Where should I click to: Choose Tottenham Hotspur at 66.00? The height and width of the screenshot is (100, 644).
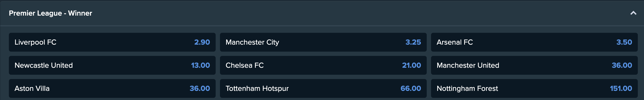point(323,88)
